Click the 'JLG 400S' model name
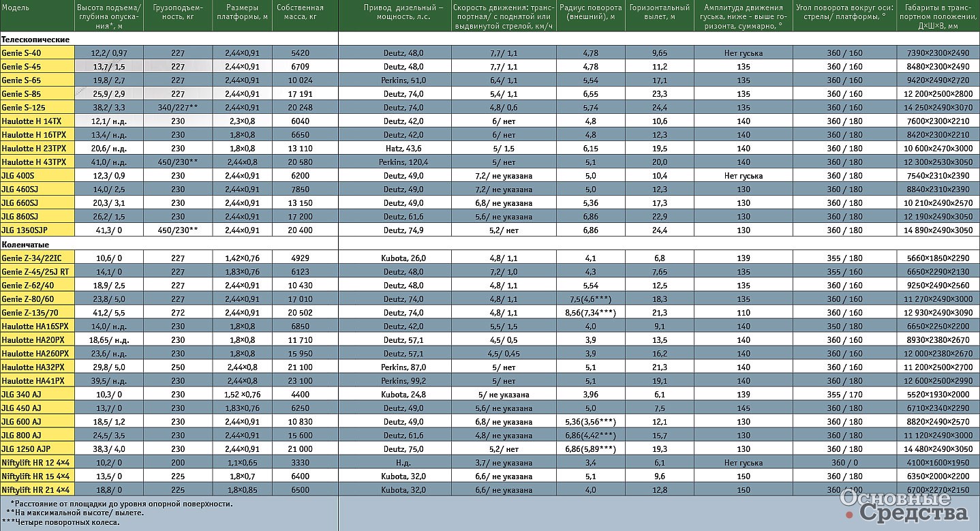 coord(18,175)
